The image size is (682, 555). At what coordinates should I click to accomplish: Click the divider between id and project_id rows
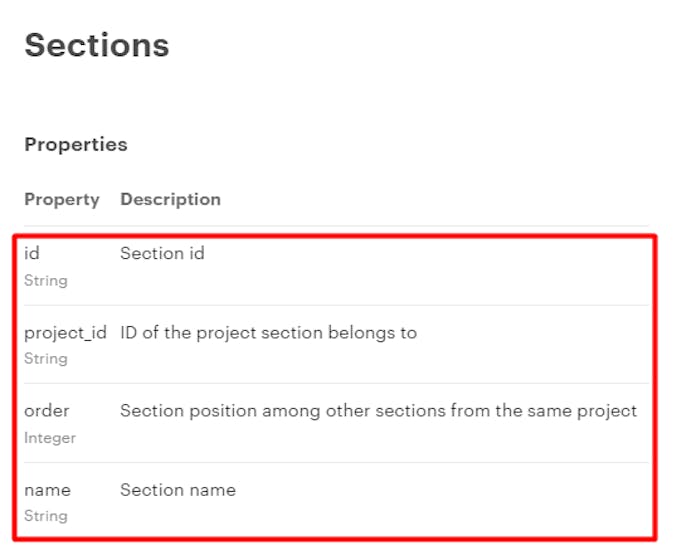(x=336, y=305)
